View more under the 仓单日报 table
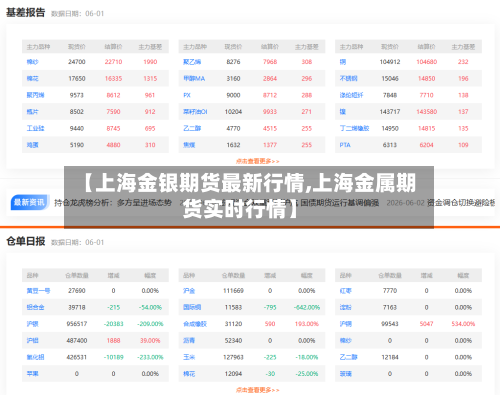The height and width of the screenshot is (395, 500). click(257, 390)
